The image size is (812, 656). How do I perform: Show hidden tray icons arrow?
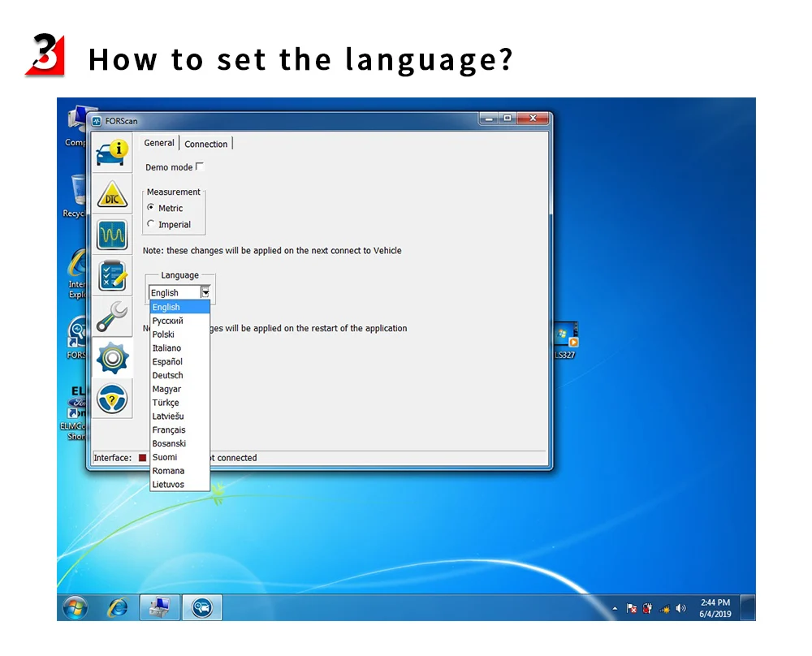tap(615, 608)
